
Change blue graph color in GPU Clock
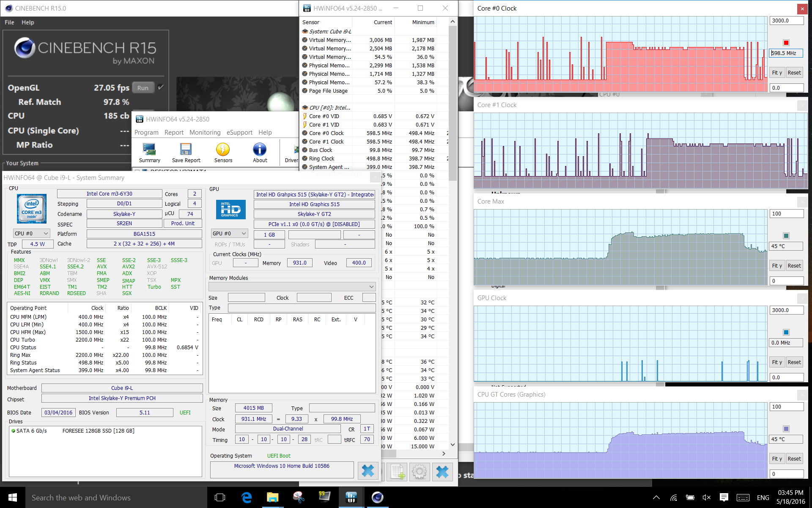(786, 332)
